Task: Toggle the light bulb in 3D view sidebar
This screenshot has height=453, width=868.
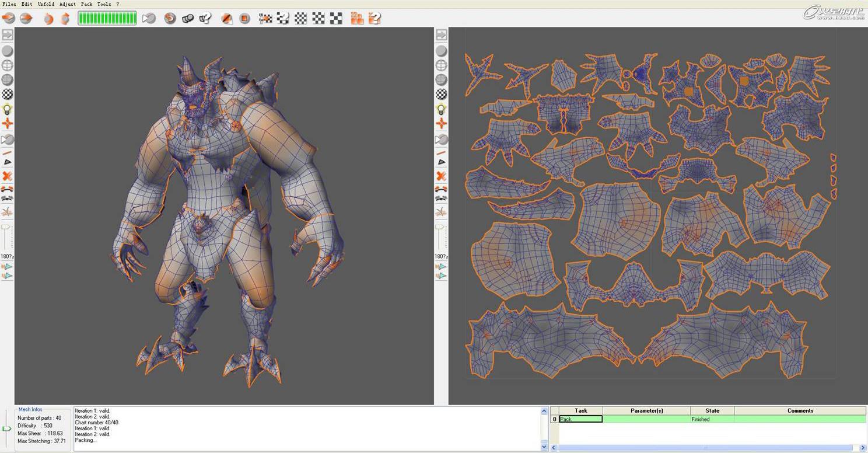Action: point(8,109)
